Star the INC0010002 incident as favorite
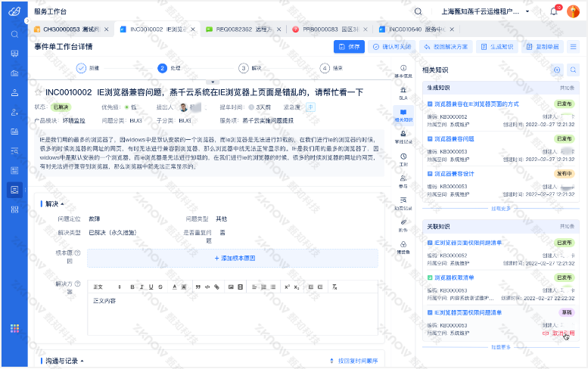The height and width of the screenshot is (369, 588). [38, 92]
